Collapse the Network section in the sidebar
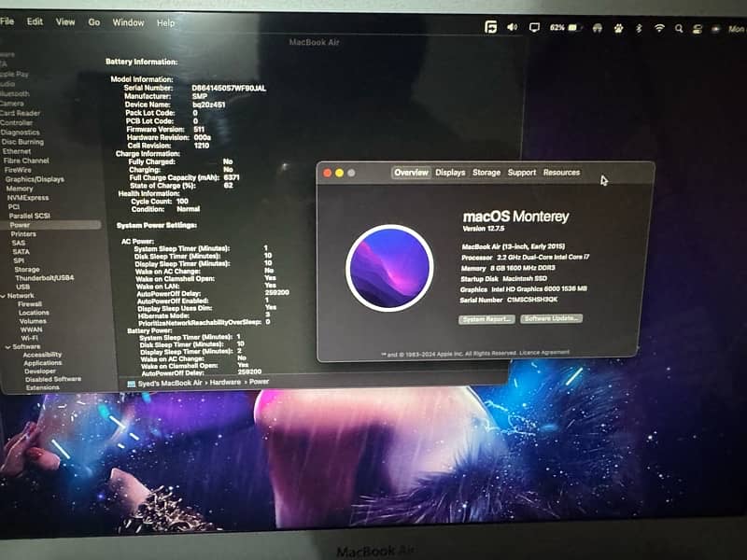This screenshot has width=747, height=560. pos(3,295)
